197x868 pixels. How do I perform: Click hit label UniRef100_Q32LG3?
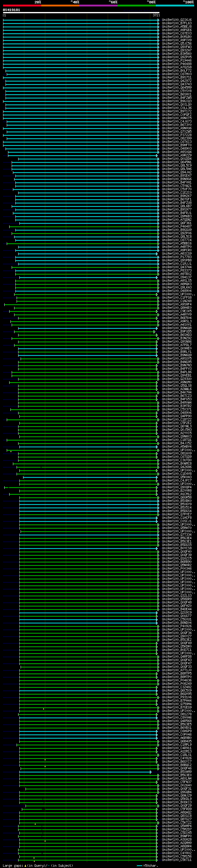pyautogui.click(x=177, y=596)
